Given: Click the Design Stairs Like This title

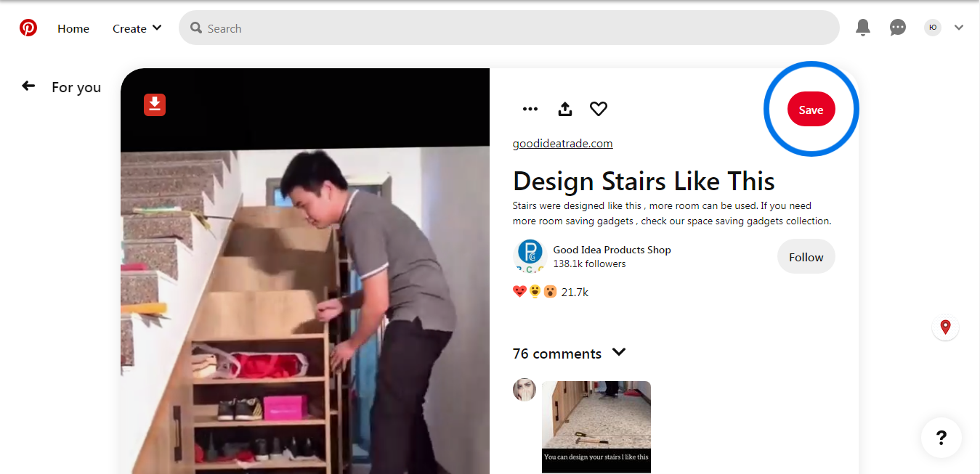Looking at the screenshot, I should coord(644,181).
